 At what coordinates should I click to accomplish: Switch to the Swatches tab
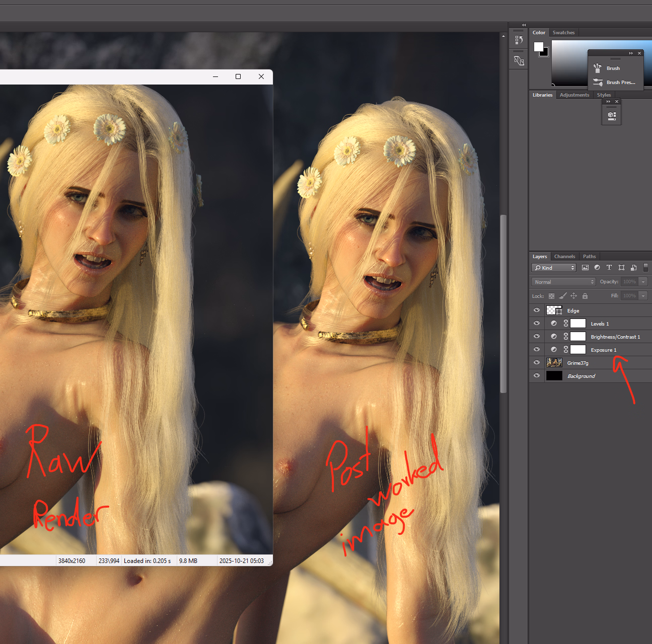tap(563, 33)
